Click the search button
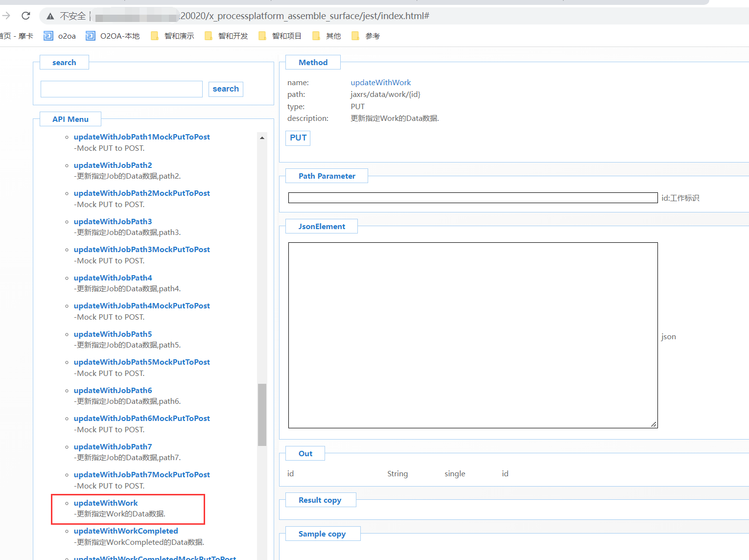 coord(226,89)
